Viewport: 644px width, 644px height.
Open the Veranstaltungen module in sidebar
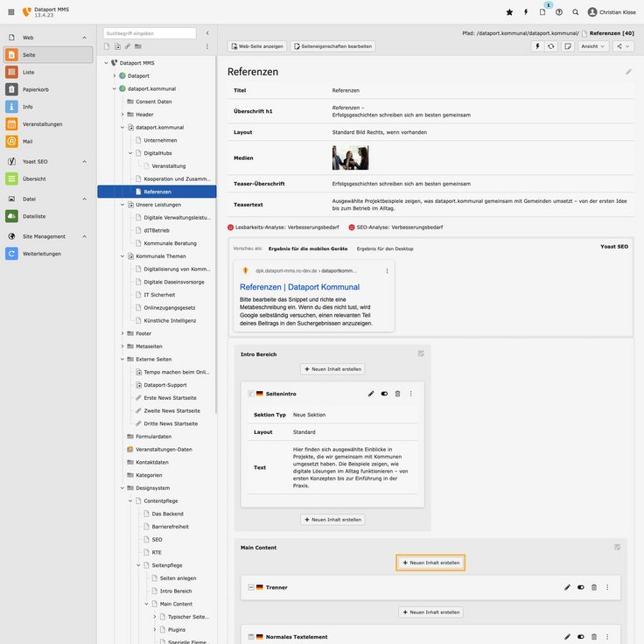point(47,123)
